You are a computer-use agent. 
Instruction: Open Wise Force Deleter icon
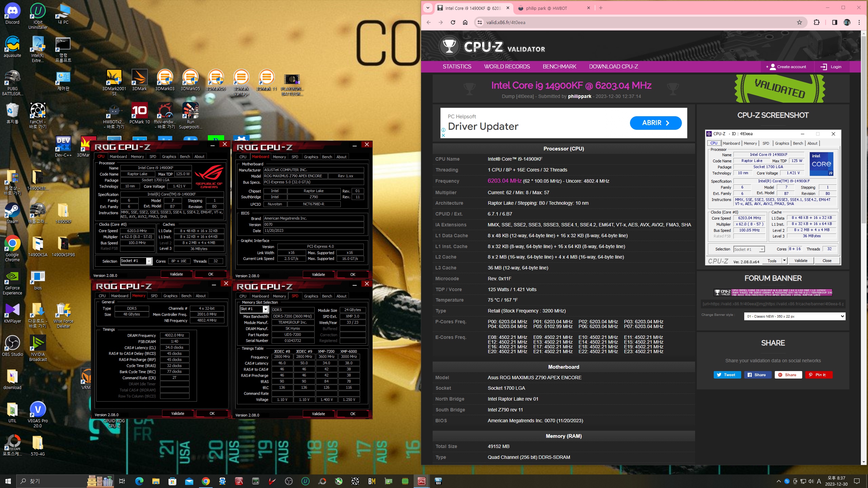(63, 315)
